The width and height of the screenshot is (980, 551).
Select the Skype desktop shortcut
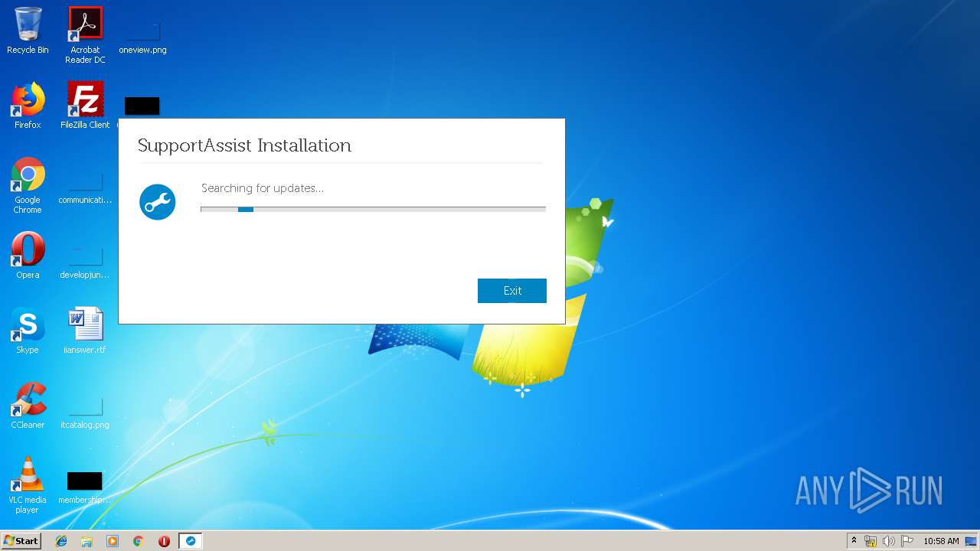[x=28, y=331]
